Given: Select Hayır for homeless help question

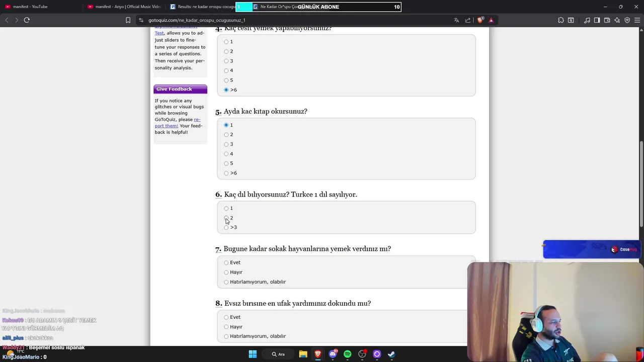Looking at the screenshot, I should (226, 327).
